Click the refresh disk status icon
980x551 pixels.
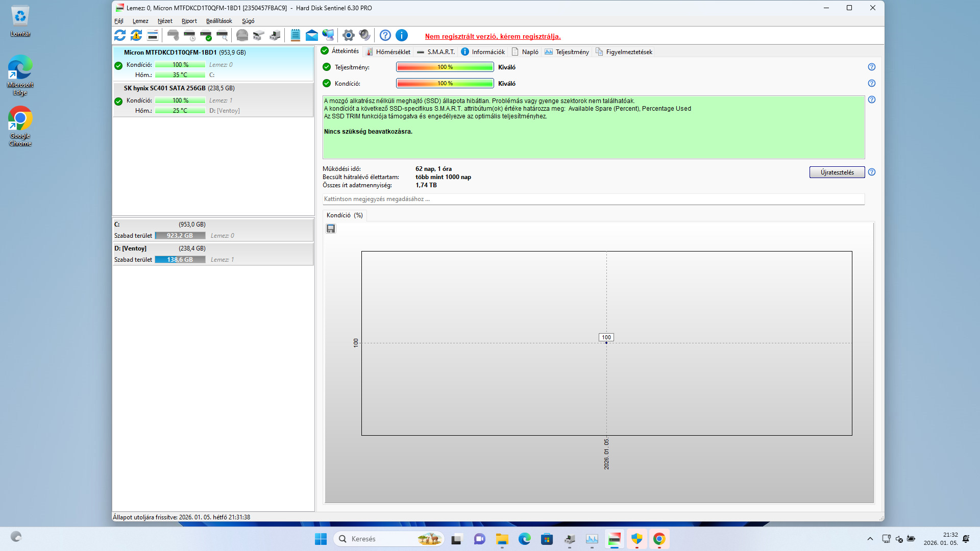tap(120, 35)
